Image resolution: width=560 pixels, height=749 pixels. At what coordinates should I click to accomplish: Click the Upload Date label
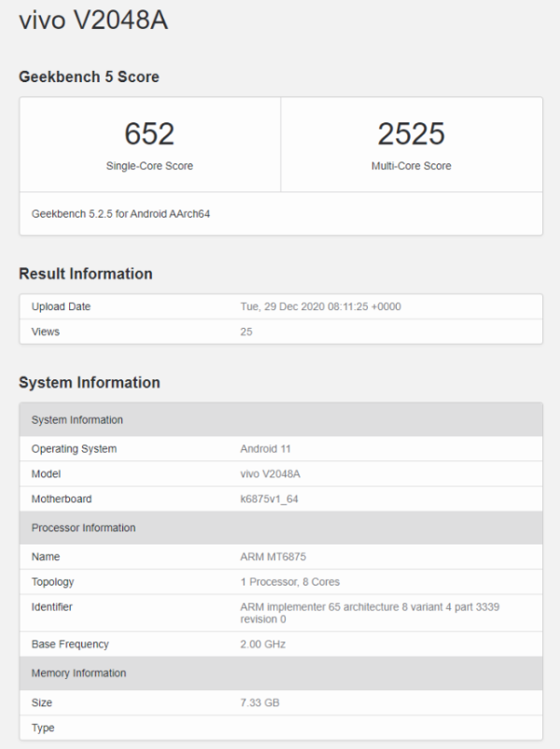(61, 306)
